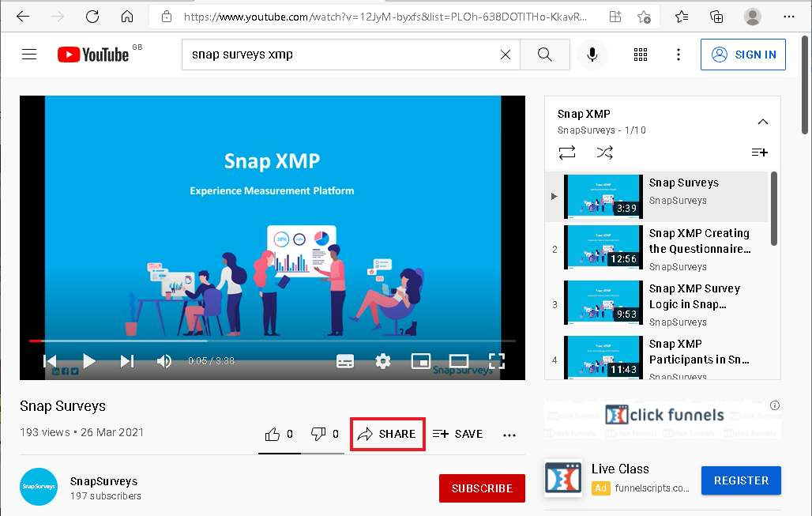812x516 pixels.
Task: Click the page vertical scrollbar
Action: tap(805, 85)
